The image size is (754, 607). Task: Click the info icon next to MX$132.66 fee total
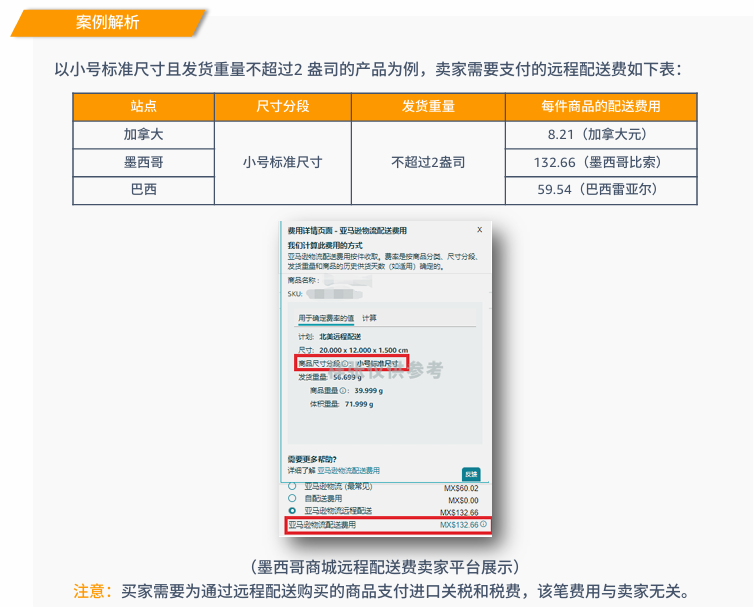tap(483, 525)
